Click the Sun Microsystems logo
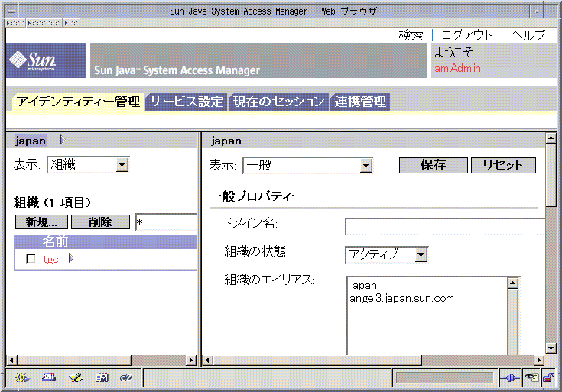The image size is (562, 392). [46, 60]
